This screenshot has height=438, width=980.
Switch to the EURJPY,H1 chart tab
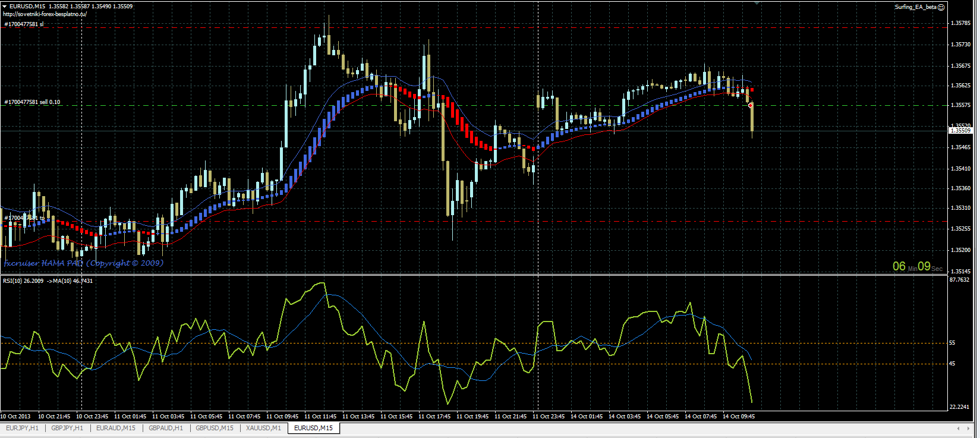pyautogui.click(x=22, y=428)
